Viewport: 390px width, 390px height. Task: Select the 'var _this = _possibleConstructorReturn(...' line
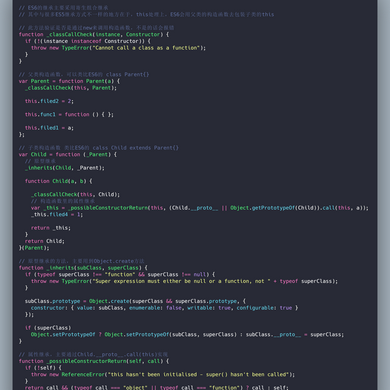click(x=200, y=208)
